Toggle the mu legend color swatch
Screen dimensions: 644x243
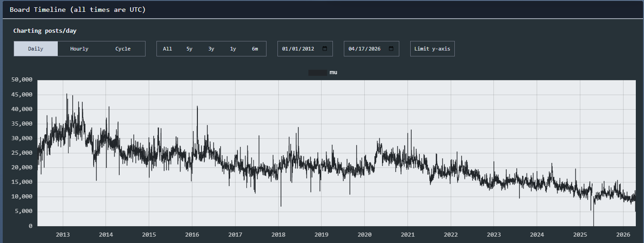click(317, 72)
